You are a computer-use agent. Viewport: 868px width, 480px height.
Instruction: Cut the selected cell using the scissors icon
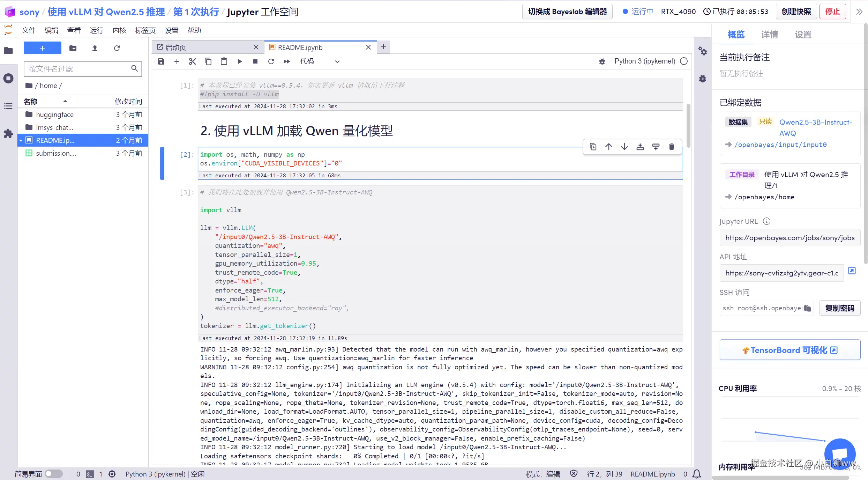click(x=192, y=61)
